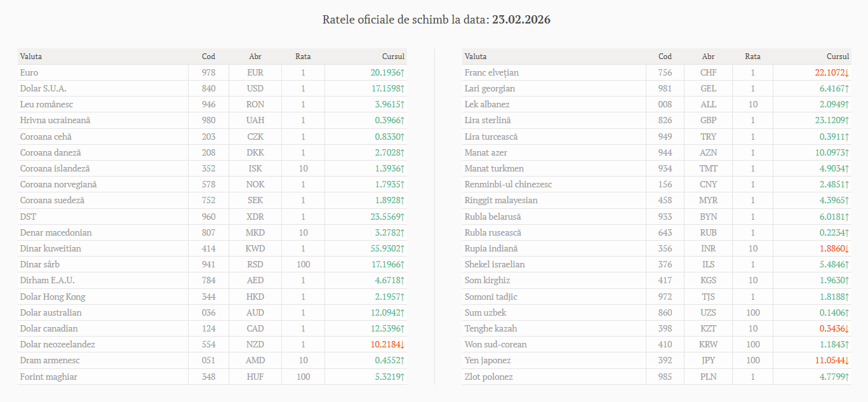Click the Euro currency row name
Screen dimensions: 868x402
click(29, 72)
